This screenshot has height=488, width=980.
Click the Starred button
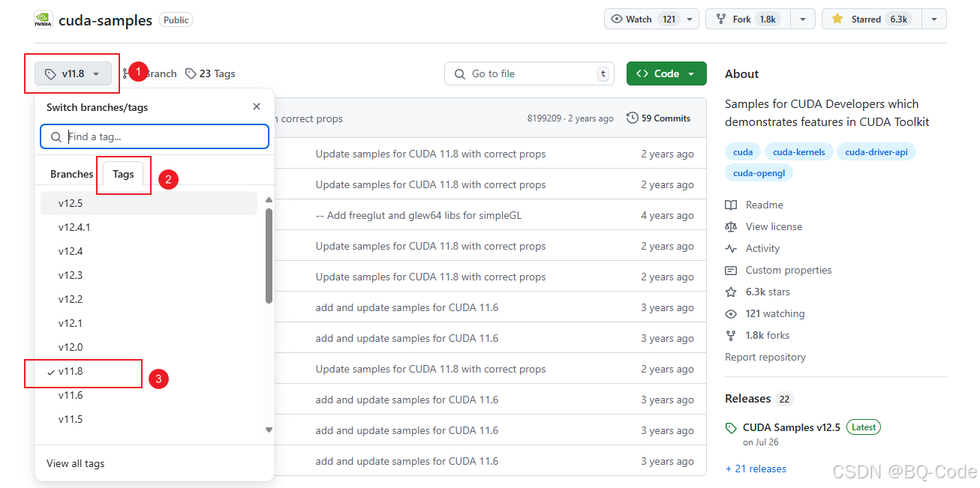click(x=871, y=19)
